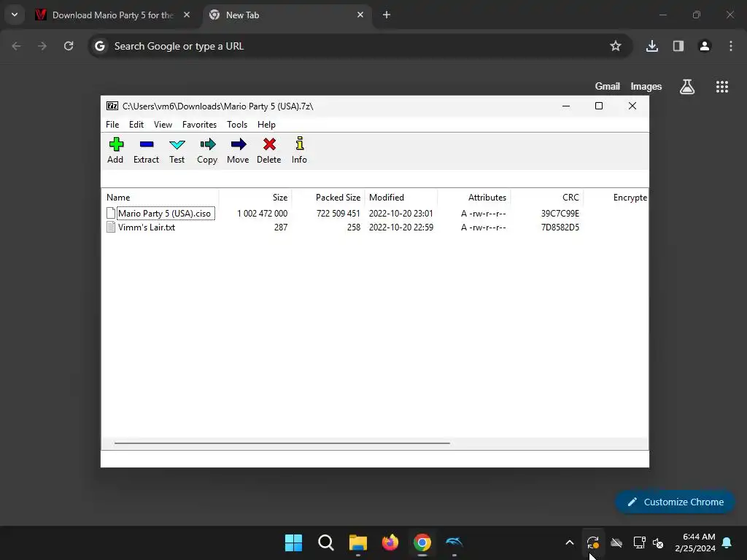Viewport: 747px width, 560px height.
Task: Select Mario Party 5 (USA).ciso file
Action: click(164, 214)
